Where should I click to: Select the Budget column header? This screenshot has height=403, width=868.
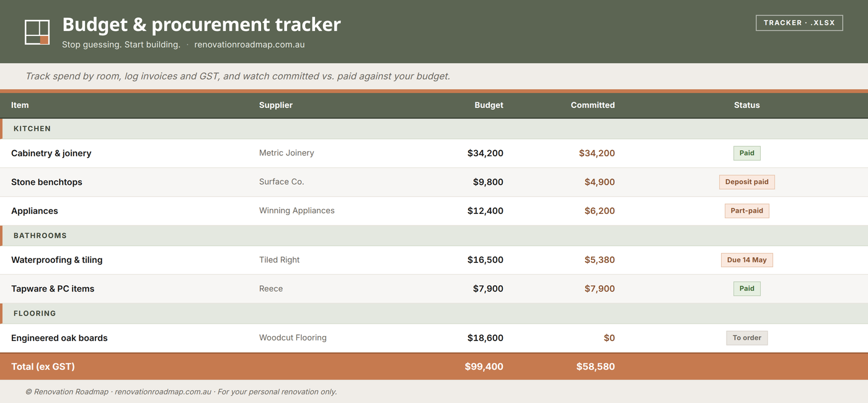489,105
